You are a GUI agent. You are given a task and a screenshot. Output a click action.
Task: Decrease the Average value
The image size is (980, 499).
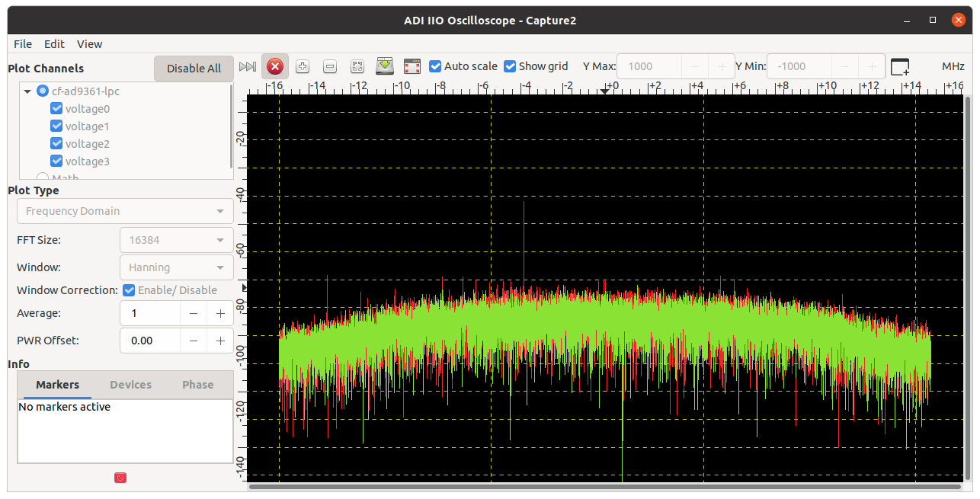point(194,313)
